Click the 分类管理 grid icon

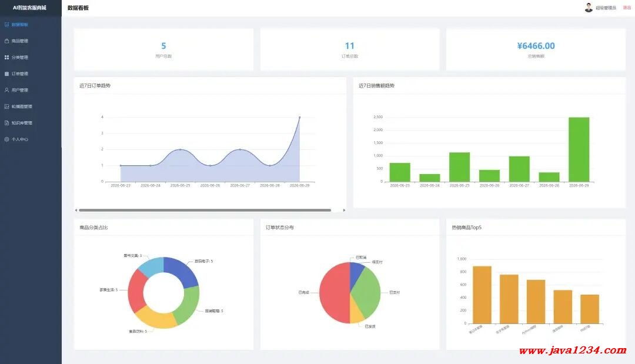tap(6, 58)
